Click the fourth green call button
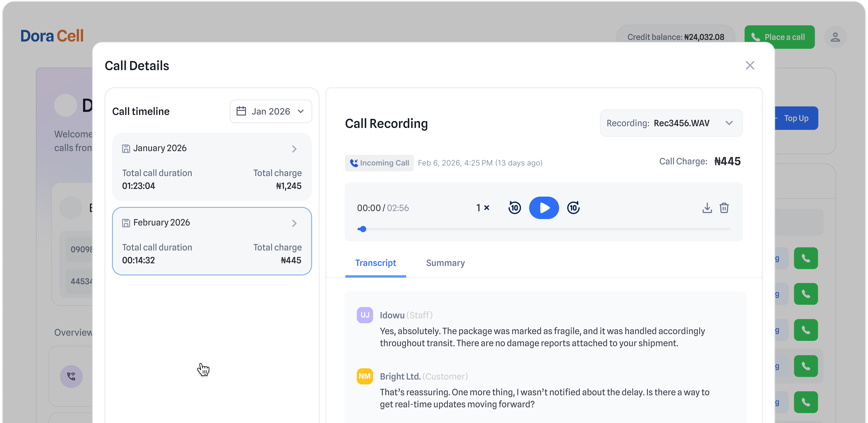Image resolution: width=868 pixels, height=423 pixels. [806, 366]
